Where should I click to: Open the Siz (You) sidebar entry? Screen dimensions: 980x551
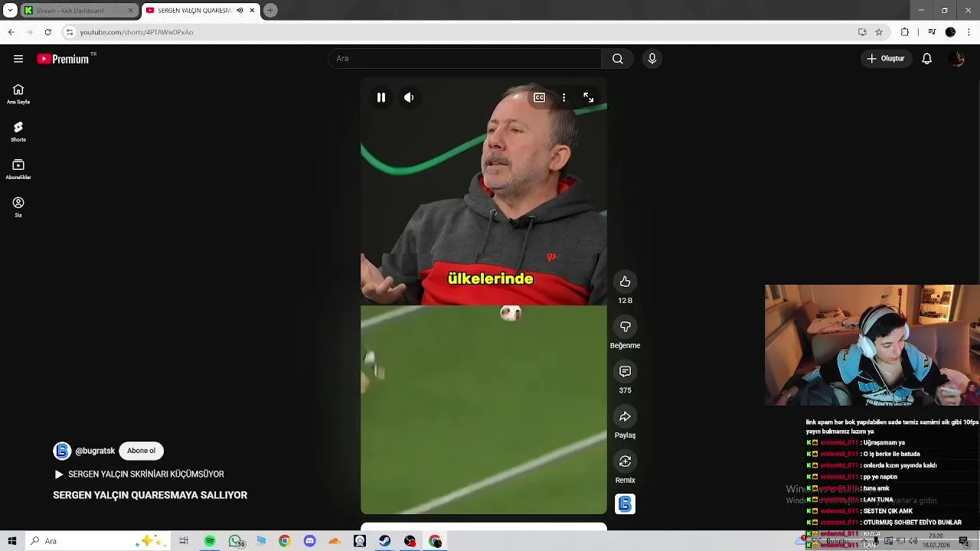(18, 207)
